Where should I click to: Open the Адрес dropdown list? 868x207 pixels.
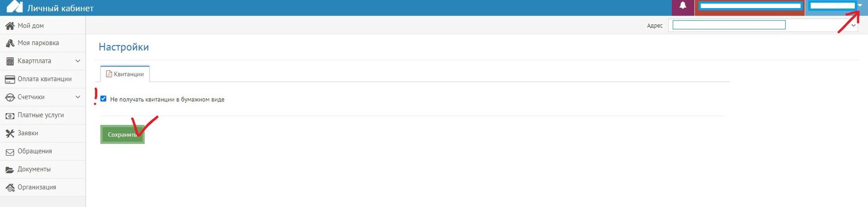pos(853,25)
